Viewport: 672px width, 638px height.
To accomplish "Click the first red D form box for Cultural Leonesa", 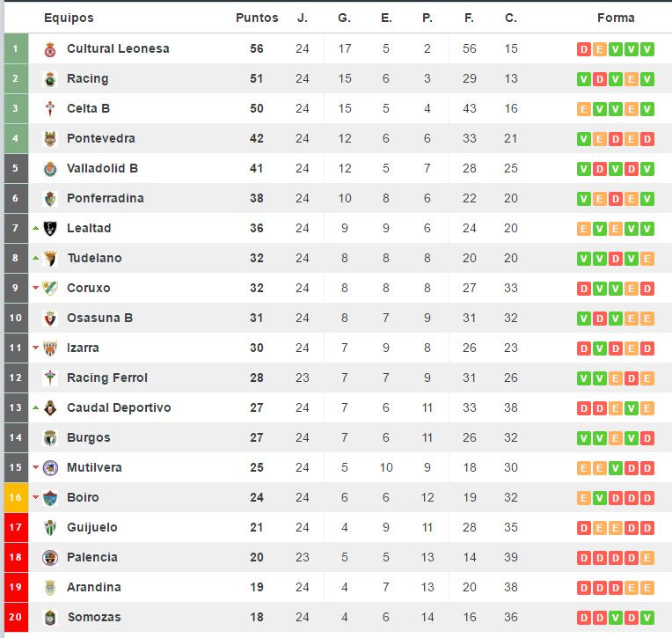I will (584, 49).
